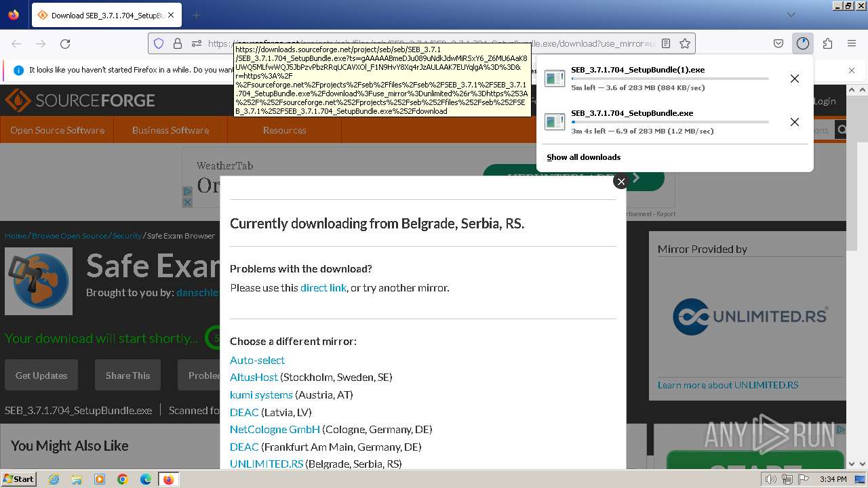
Task: Open Chrome from the taskbar
Action: 123,479
